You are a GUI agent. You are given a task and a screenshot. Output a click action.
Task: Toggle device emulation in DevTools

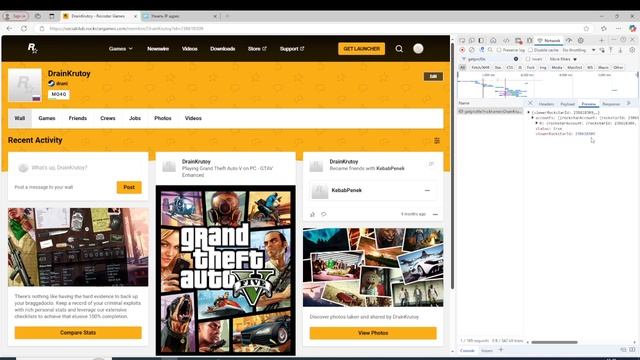click(472, 40)
